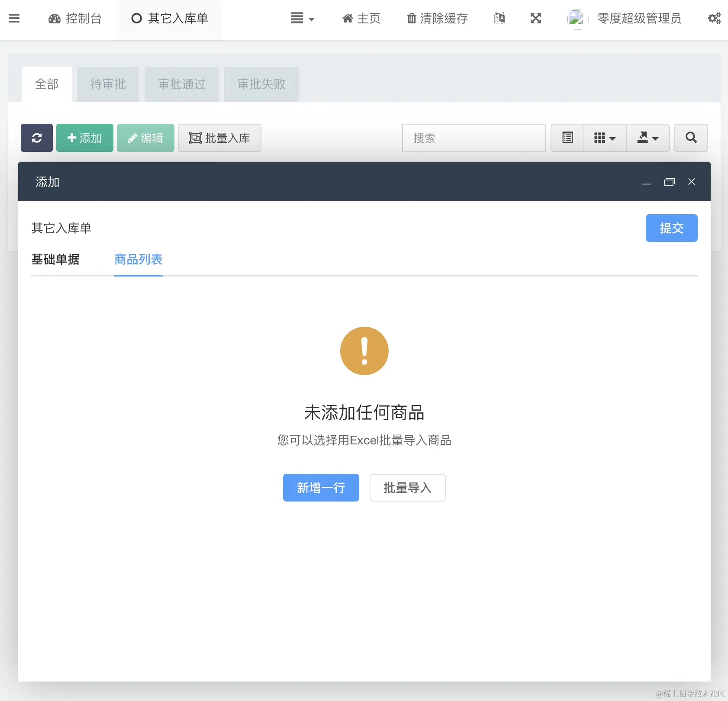This screenshot has width=728, height=701.
Task: Click the 批量导入 button
Action: coord(408,488)
